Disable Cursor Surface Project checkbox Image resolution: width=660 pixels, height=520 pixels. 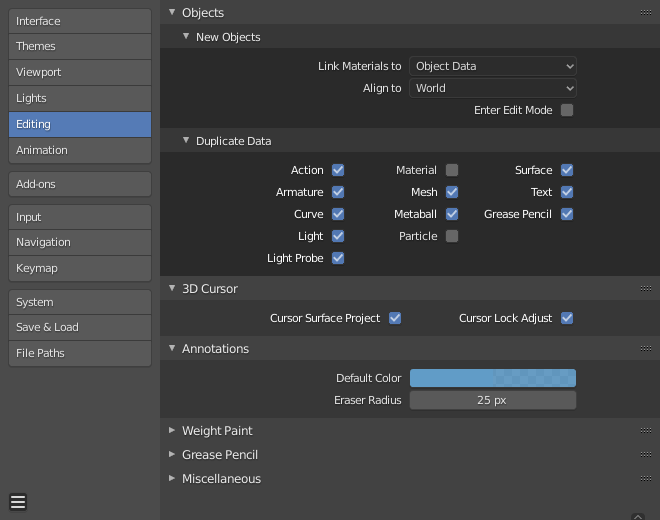[395, 318]
